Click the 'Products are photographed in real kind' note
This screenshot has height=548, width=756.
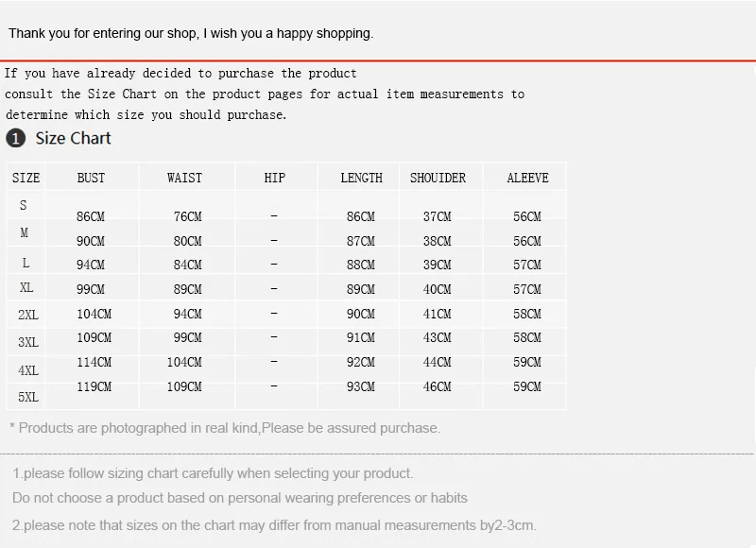coord(225,428)
